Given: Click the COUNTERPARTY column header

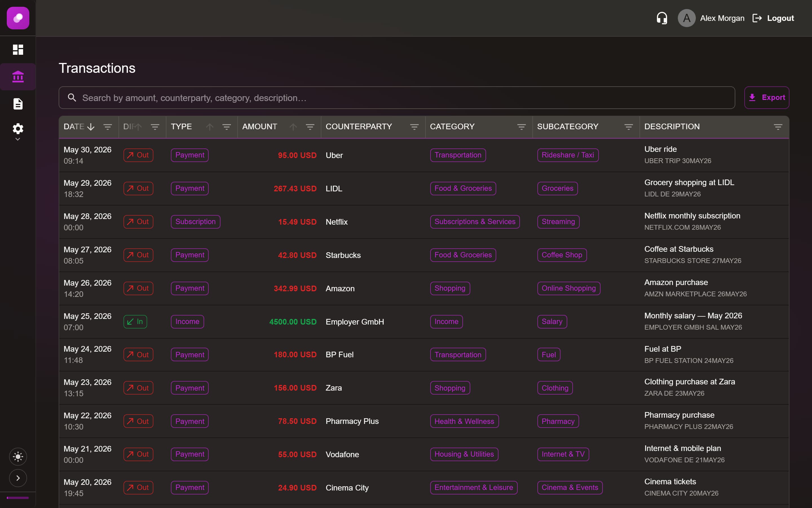Looking at the screenshot, I should coord(359,127).
